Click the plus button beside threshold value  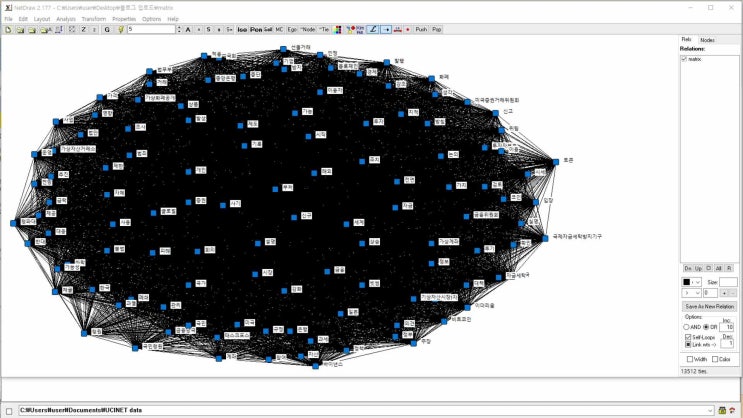724,293
